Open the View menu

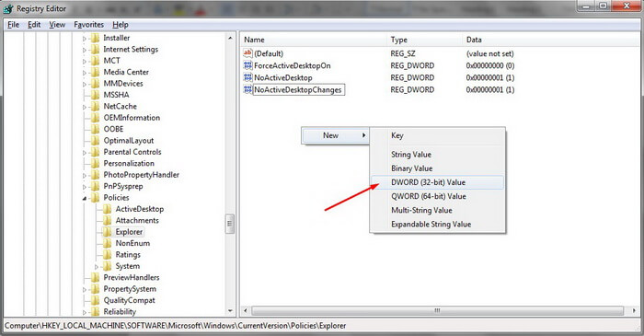(x=57, y=25)
